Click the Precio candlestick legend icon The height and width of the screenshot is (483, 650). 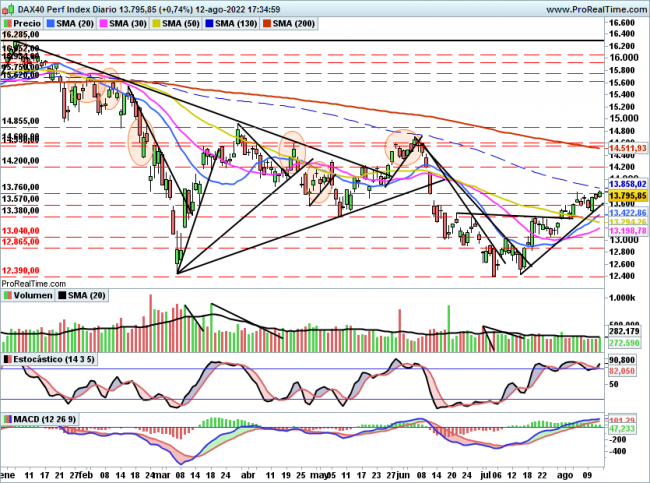[x=7, y=19]
